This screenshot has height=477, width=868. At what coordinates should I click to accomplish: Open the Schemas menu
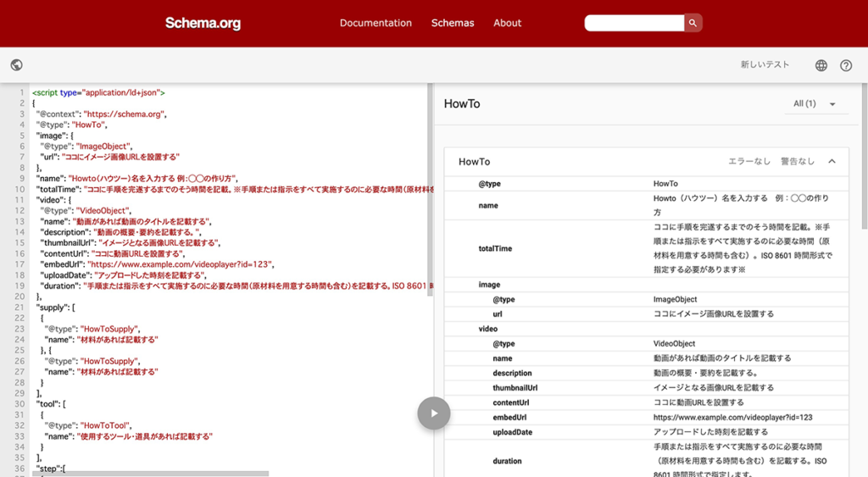click(453, 23)
